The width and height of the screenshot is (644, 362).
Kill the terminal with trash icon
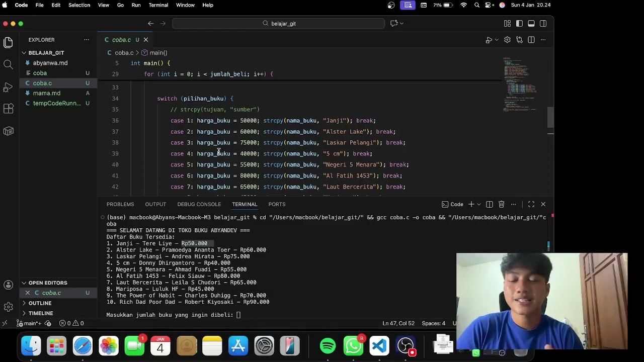[501, 204]
